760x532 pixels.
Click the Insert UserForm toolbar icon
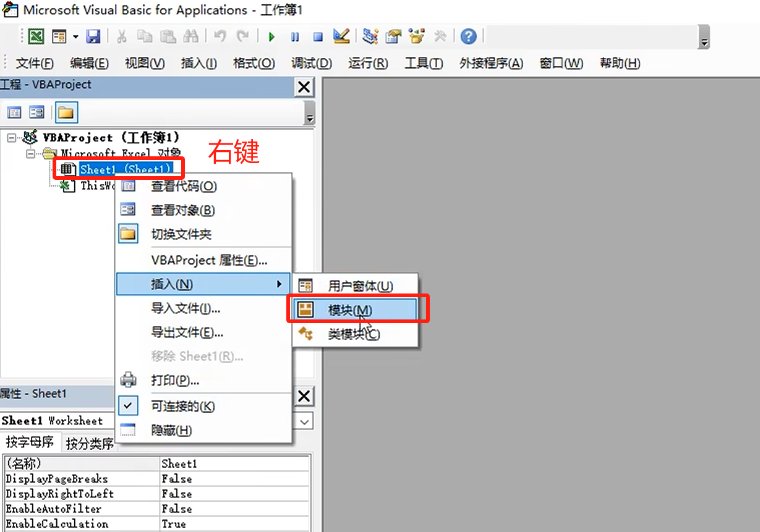tap(59, 36)
